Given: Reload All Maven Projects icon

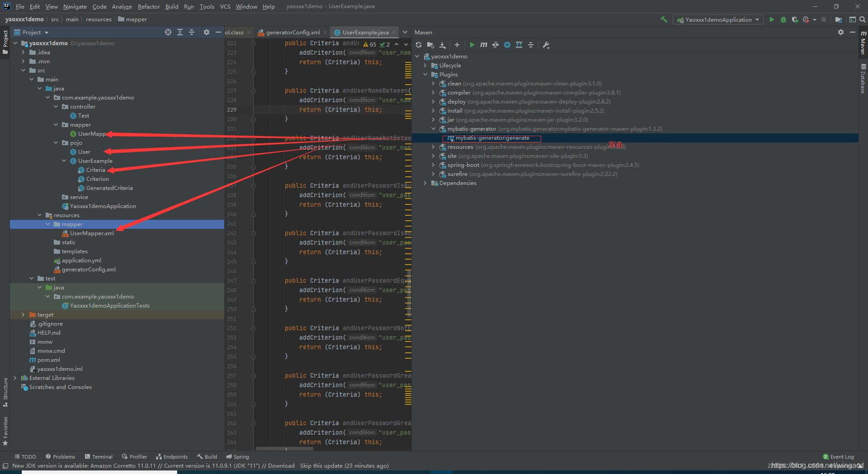Looking at the screenshot, I should pyautogui.click(x=419, y=45).
